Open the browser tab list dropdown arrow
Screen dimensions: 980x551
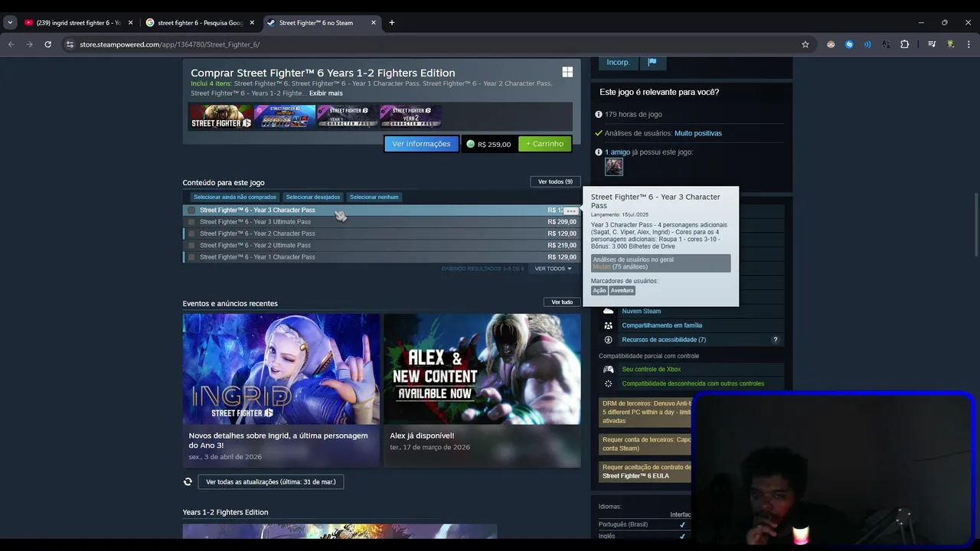click(x=10, y=23)
